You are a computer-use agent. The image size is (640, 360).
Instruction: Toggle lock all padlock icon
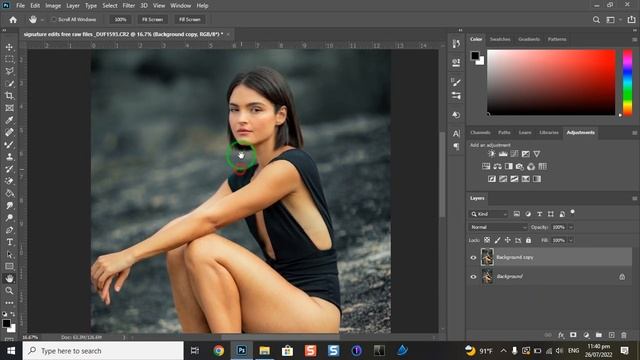(x=529, y=240)
